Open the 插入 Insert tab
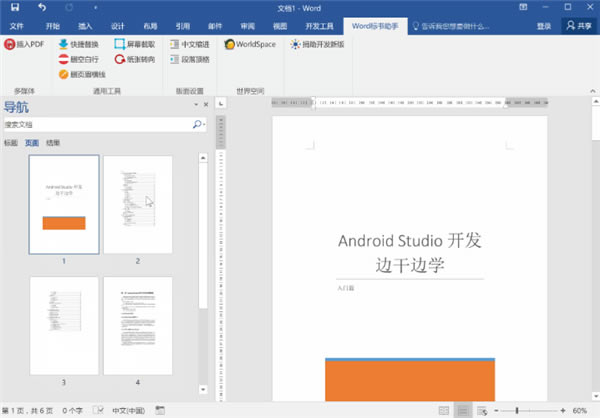 coord(85,26)
